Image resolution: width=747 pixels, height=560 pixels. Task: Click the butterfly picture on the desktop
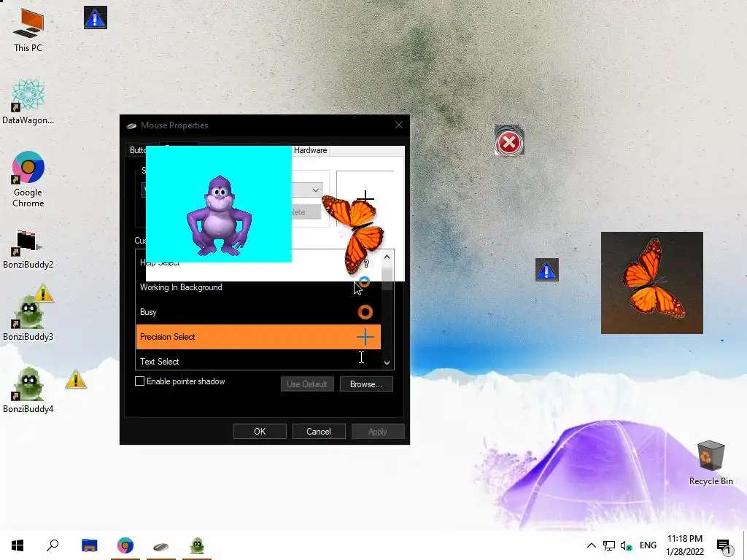(651, 283)
